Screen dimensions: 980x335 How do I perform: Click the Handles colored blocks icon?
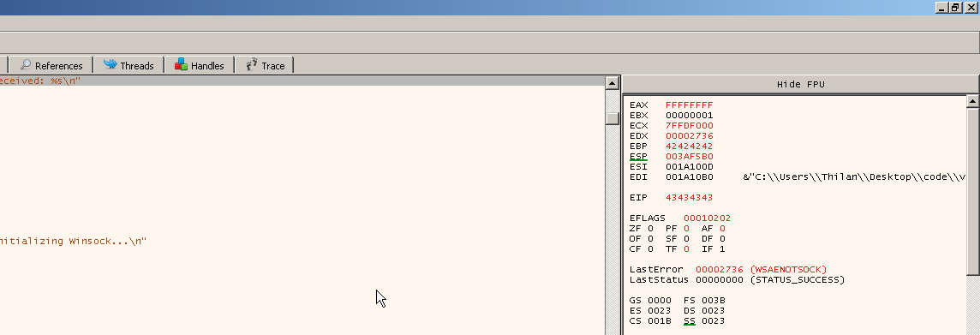click(x=182, y=64)
